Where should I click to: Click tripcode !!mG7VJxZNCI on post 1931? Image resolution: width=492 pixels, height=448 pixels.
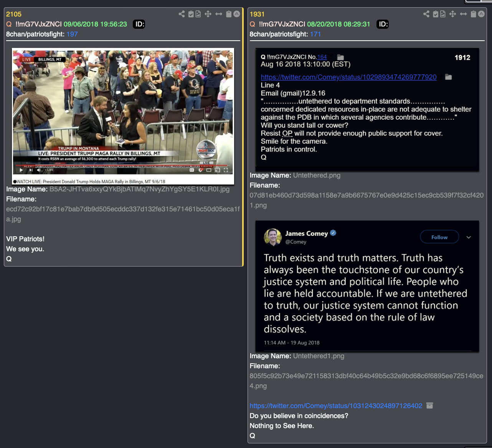click(282, 24)
